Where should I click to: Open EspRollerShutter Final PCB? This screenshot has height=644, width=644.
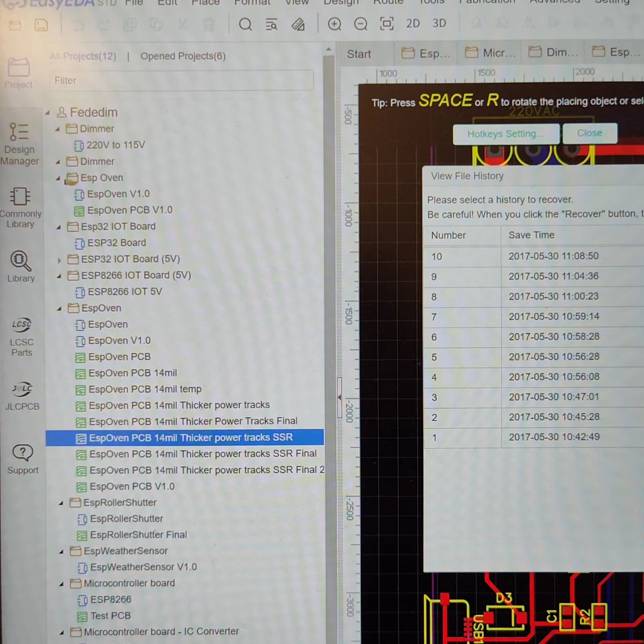[x=132, y=535]
